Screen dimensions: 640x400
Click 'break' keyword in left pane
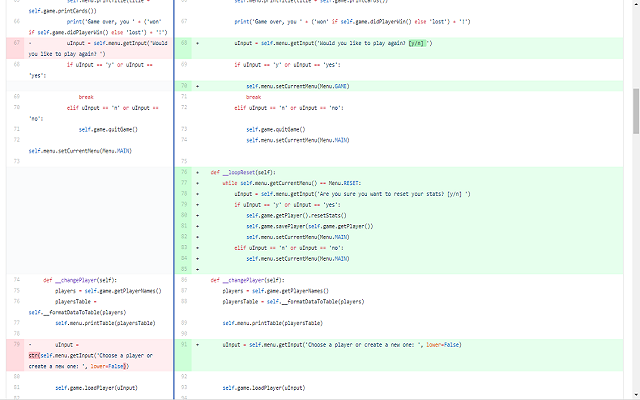coord(86,97)
